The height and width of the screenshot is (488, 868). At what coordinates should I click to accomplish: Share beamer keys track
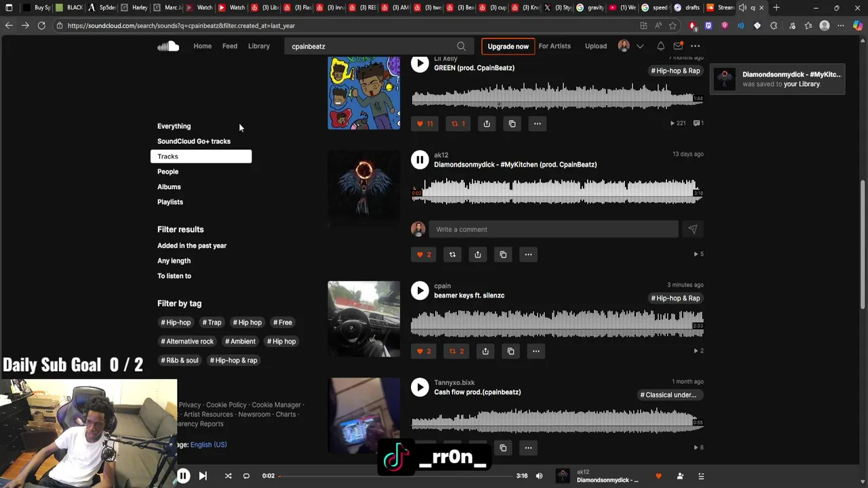point(485,351)
